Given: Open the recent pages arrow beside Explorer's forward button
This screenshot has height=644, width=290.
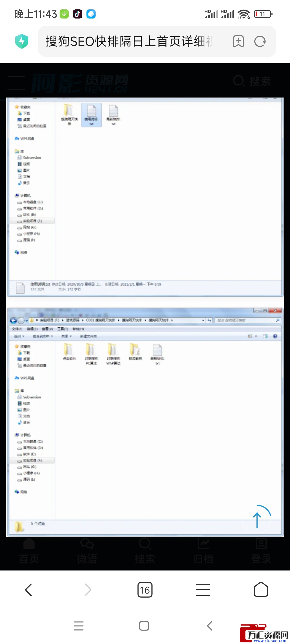Looking at the screenshot, I should (x=27, y=320).
